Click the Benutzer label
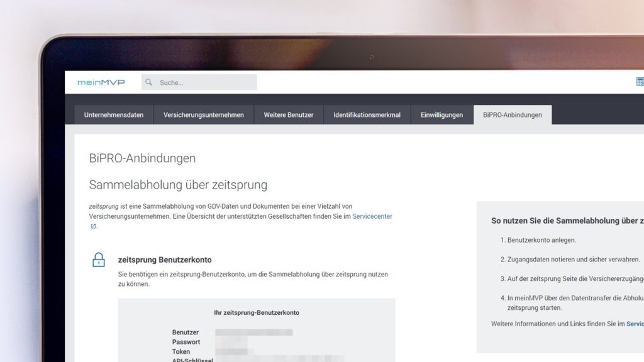644x362 pixels. click(186, 332)
